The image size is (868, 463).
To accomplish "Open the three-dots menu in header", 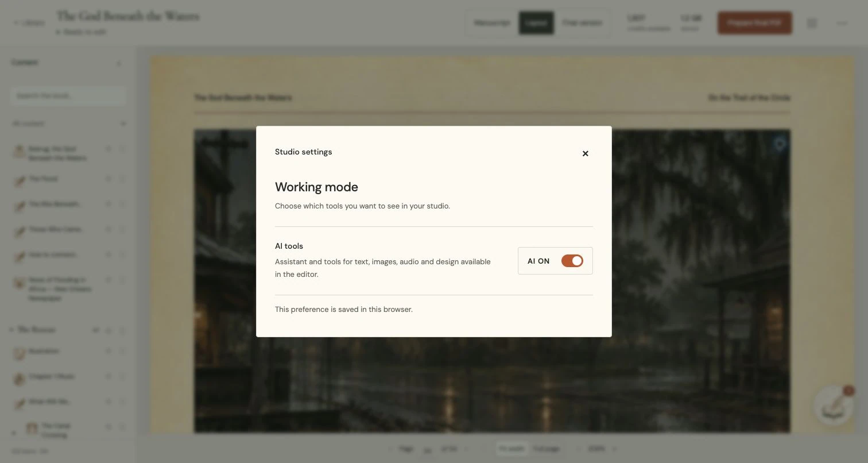I will pos(842,23).
